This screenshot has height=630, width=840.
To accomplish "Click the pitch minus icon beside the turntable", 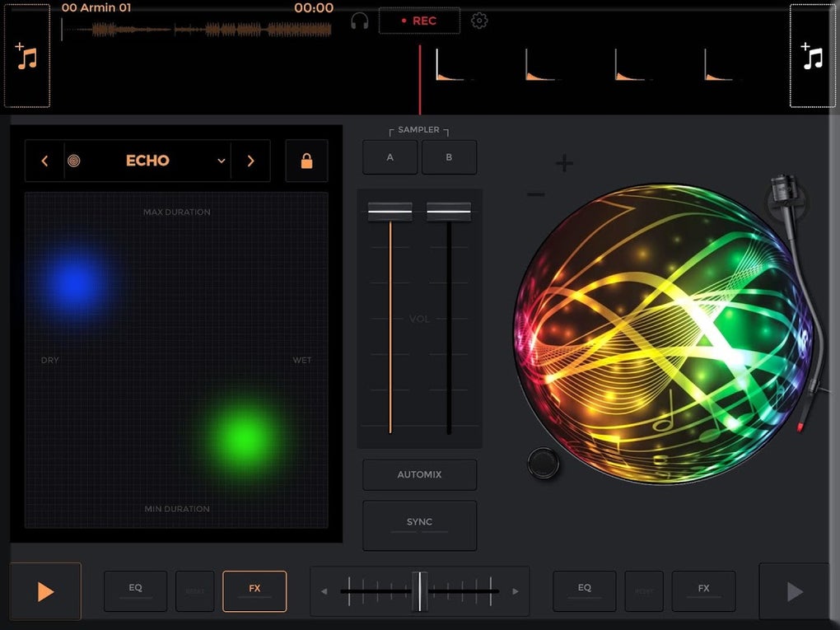I will click(x=535, y=194).
